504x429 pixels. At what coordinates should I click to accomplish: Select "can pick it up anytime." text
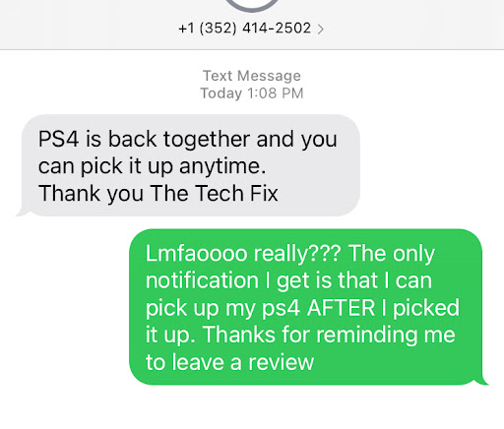point(152,166)
